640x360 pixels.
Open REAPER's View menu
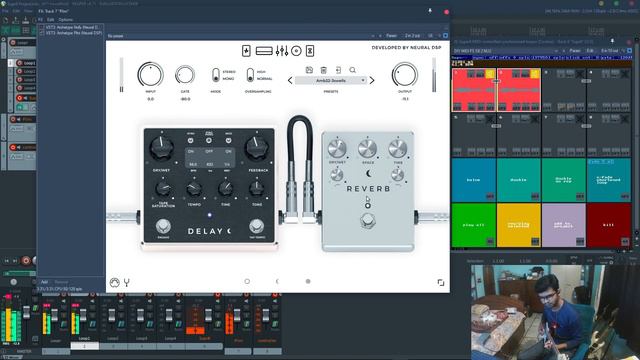(x=28, y=11)
